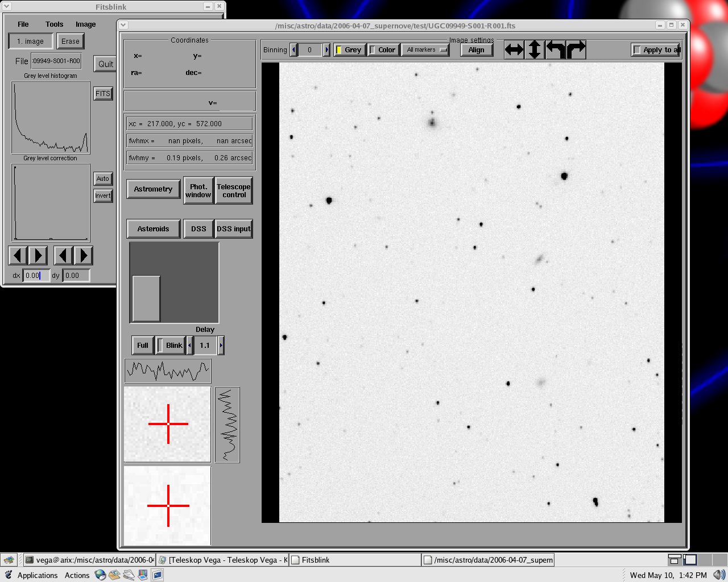Viewport: 728px width, 582px height.
Task: Open the Astrometry tool
Action: pos(153,189)
